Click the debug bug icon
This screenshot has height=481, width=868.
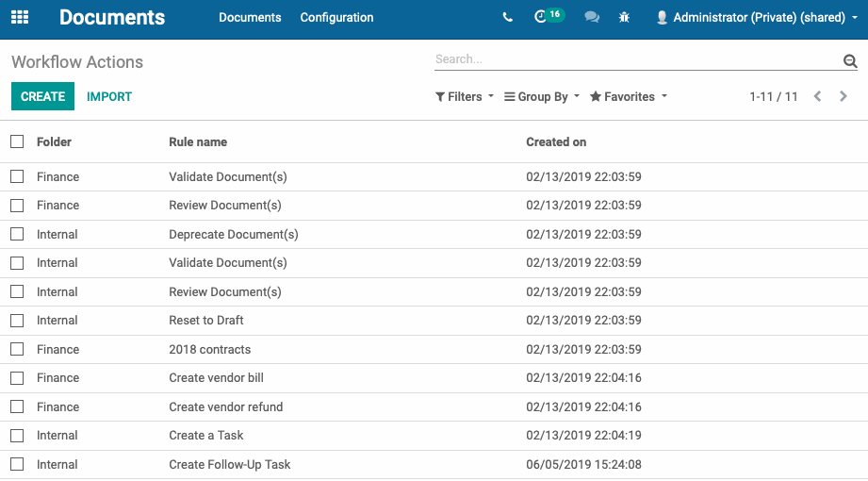624,17
